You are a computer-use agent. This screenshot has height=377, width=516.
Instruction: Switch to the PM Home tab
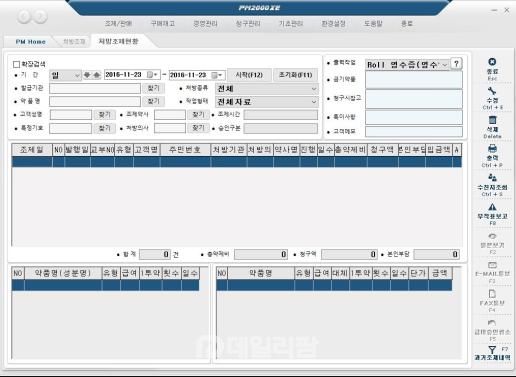[30, 42]
